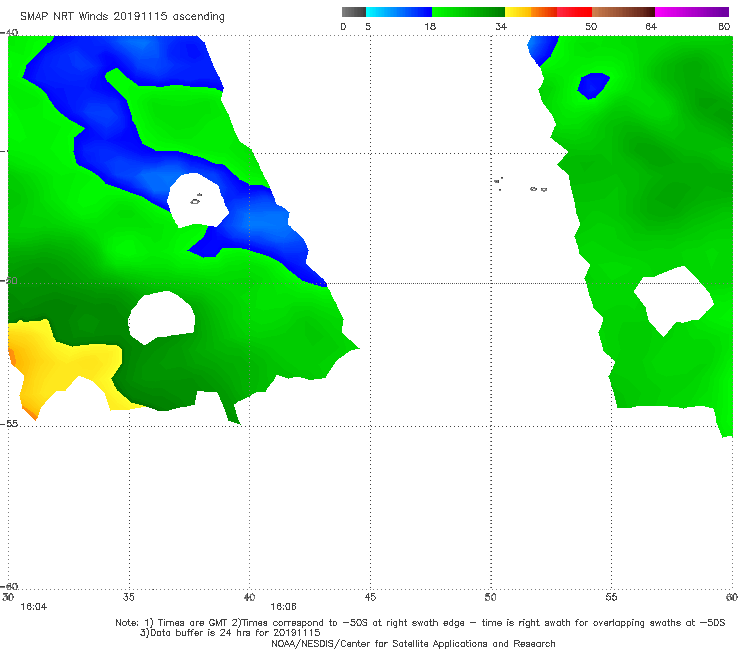The height and width of the screenshot is (650, 740).
Task: Click the colorbar scale value "18"
Action: click(430, 26)
